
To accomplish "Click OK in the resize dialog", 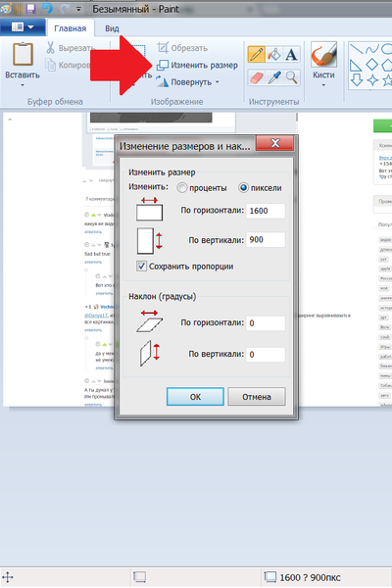I will pyautogui.click(x=195, y=397).
